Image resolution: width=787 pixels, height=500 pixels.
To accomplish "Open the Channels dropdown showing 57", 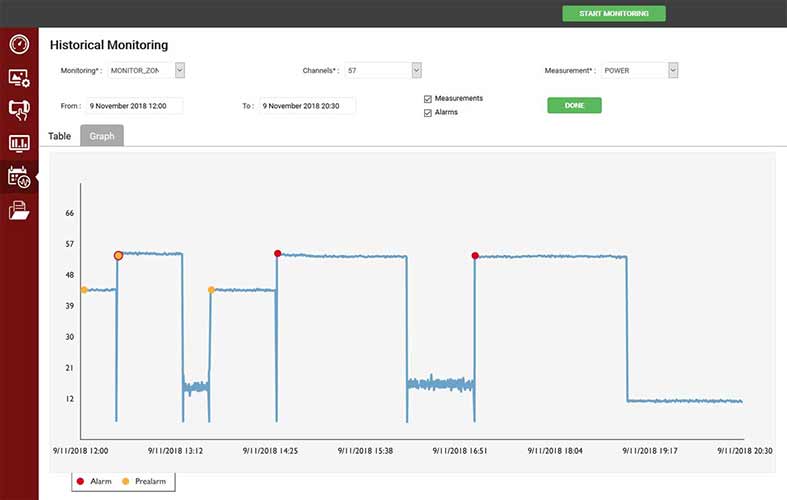I will tap(416, 71).
